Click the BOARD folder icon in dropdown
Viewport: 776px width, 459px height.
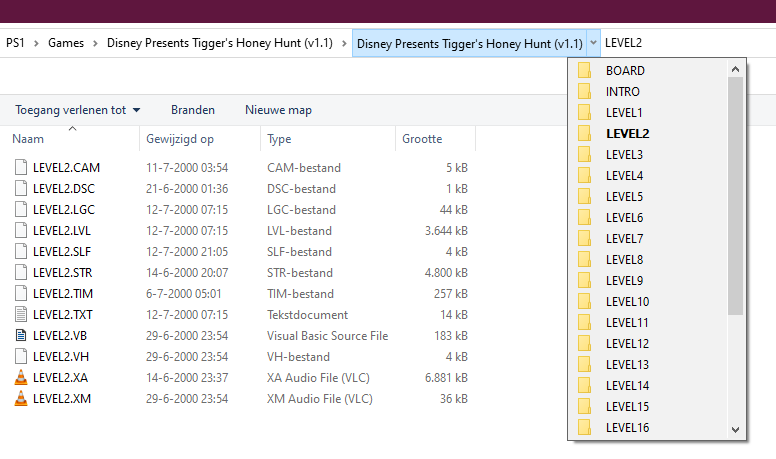click(x=584, y=70)
